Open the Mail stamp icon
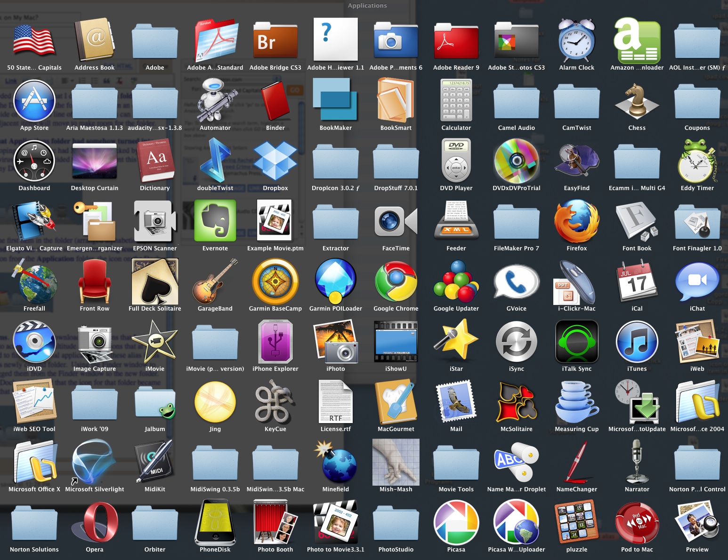This screenshot has width=728, height=560. [x=456, y=401]
